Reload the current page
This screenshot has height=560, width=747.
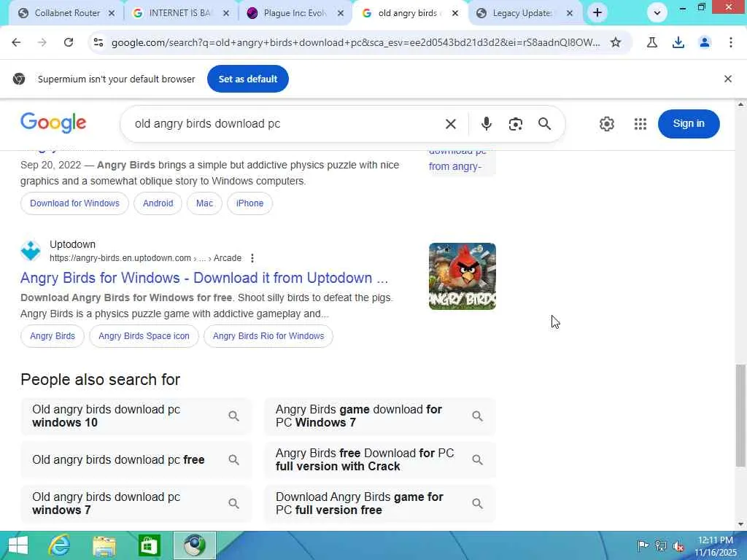coord(69,42)
